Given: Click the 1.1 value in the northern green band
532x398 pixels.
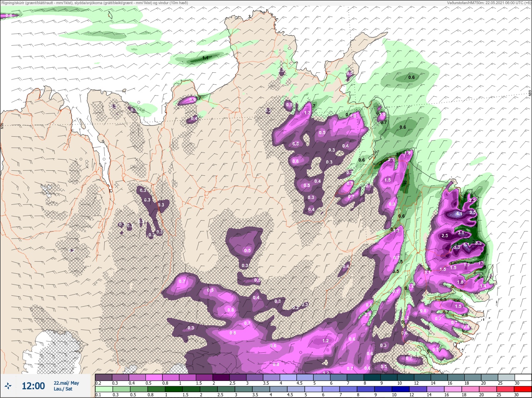Looking at the screenshot, I should (205, 58).
